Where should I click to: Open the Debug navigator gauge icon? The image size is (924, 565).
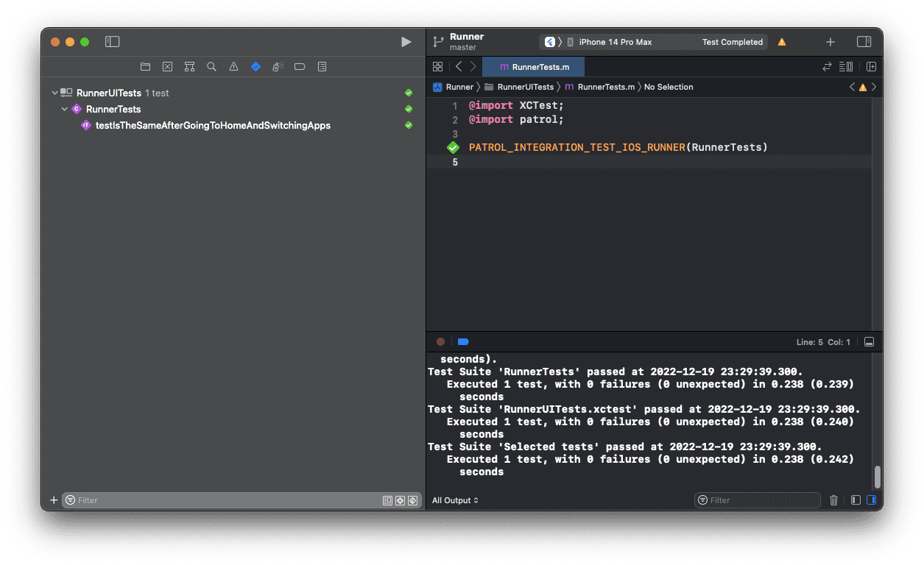tap(278, 66)
